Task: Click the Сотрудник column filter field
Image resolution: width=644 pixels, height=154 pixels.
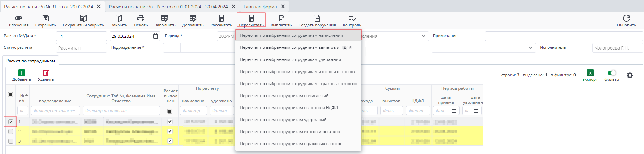Action: pos(121,111)
